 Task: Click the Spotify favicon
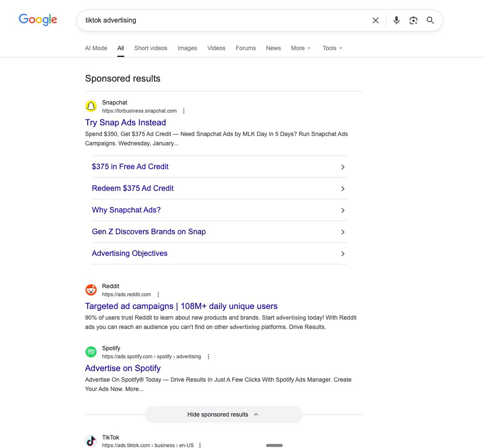(91, 352)
